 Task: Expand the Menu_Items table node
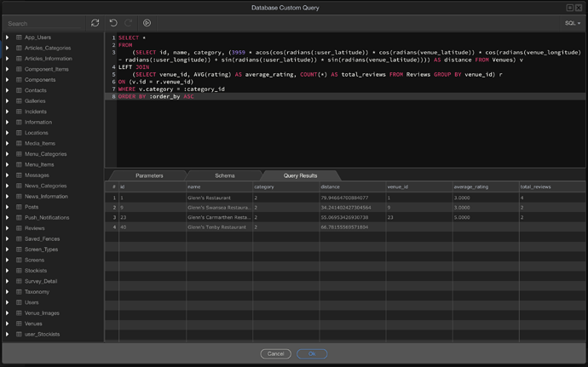[7, 164]
